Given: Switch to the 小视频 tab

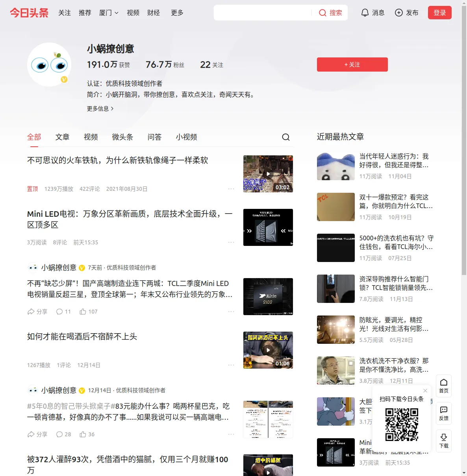Looking at the screenshot, I should (187, 137).
